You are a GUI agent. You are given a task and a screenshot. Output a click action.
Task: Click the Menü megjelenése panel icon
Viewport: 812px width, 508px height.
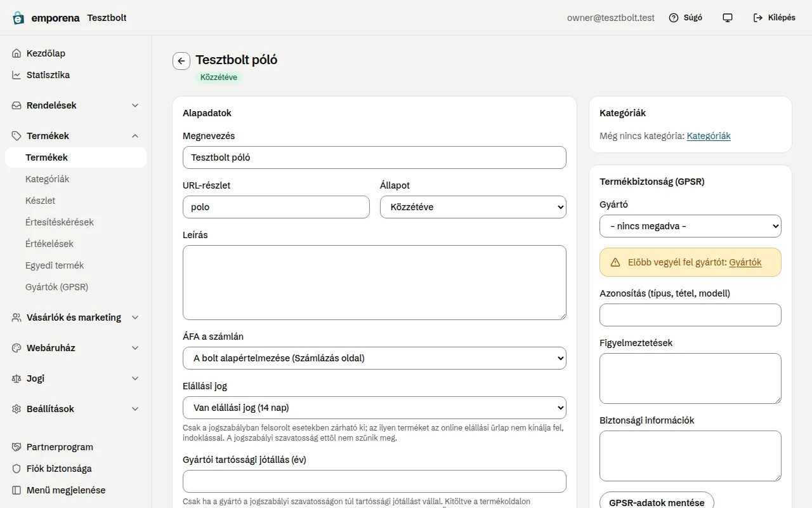coord(16,490)
